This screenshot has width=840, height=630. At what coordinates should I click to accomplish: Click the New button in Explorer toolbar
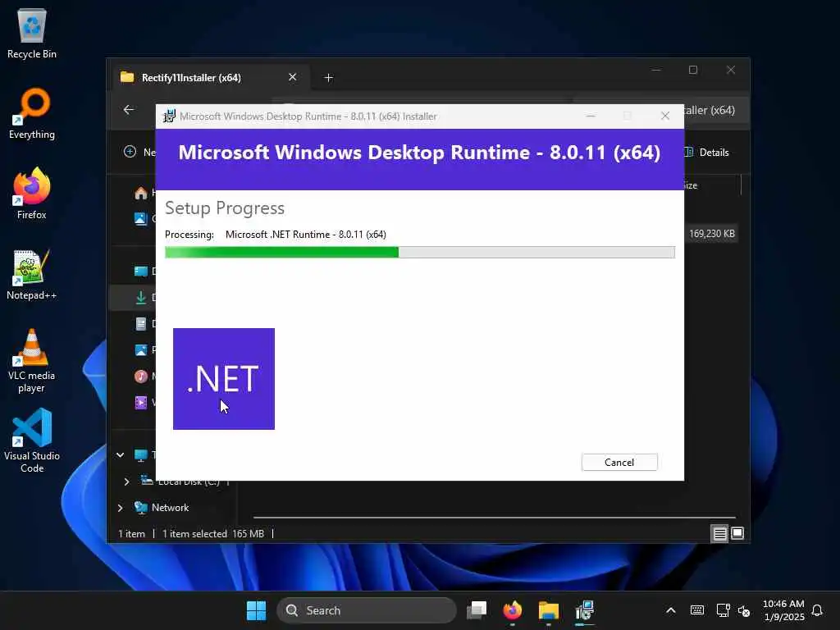[140, 152]
